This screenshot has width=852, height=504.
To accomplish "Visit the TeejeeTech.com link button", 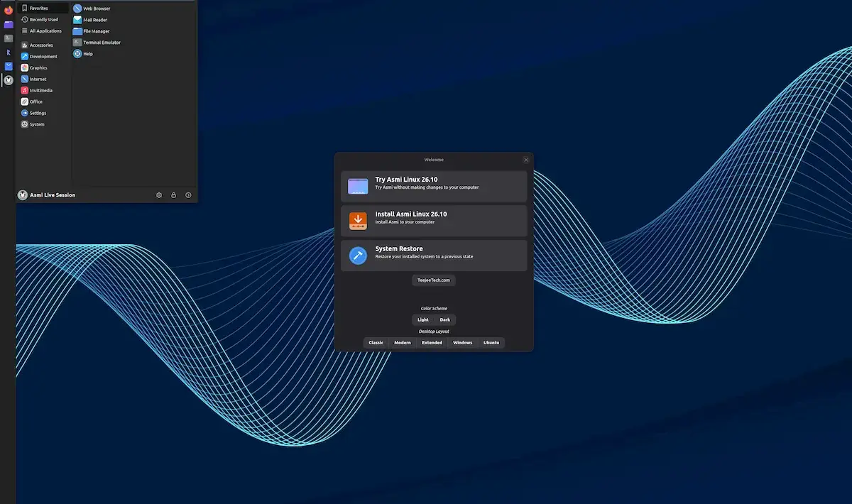I will coord(433,280).
